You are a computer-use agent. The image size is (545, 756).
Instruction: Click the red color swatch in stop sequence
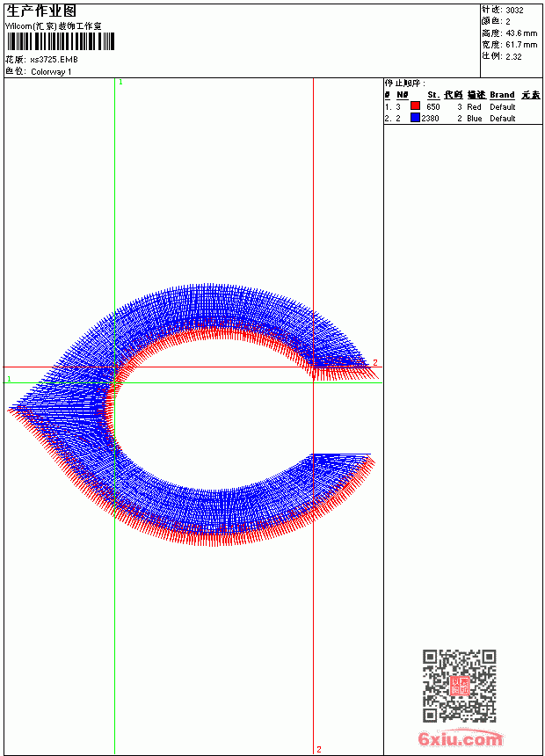(x=415, y=106)
